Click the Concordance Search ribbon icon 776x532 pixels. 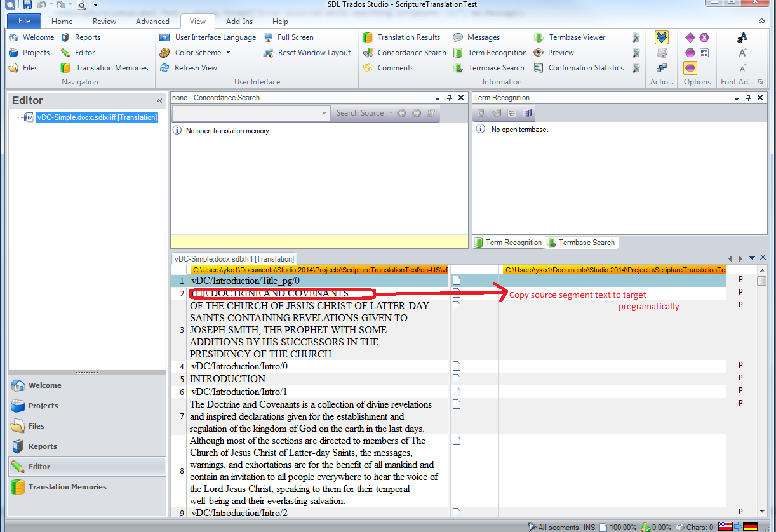pos(368,53)
